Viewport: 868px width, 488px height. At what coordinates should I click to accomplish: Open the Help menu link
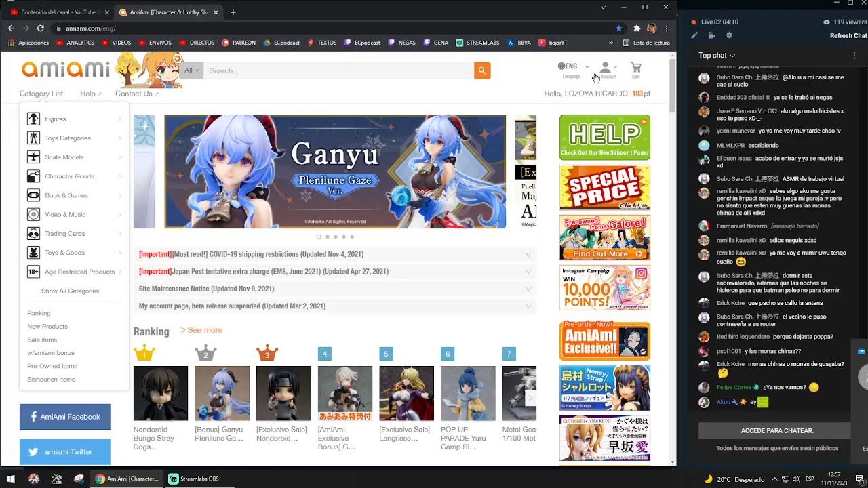90,94
